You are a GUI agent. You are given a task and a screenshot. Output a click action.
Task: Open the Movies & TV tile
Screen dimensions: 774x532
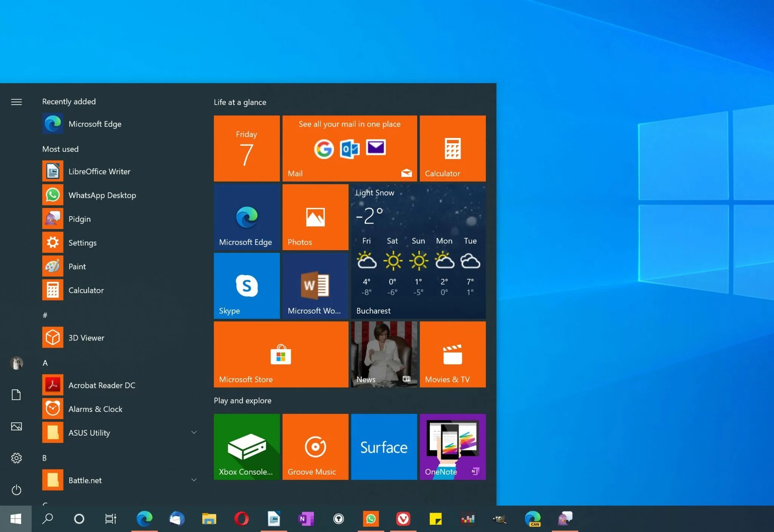(x=452, y=354)
